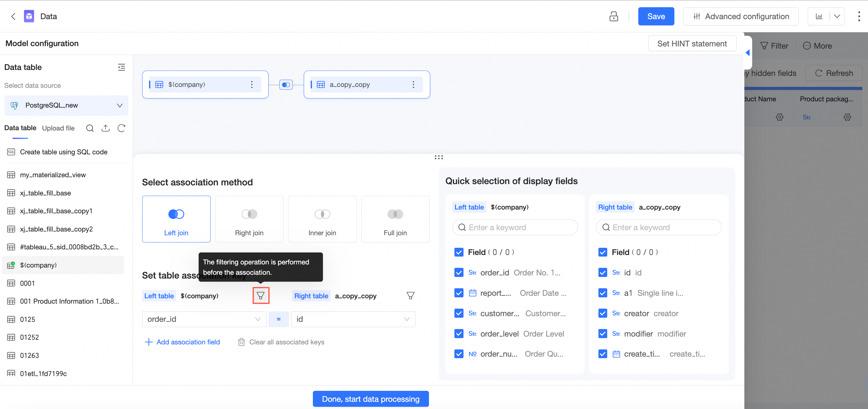Collapse the Data table panel icon

coord(121,67)
